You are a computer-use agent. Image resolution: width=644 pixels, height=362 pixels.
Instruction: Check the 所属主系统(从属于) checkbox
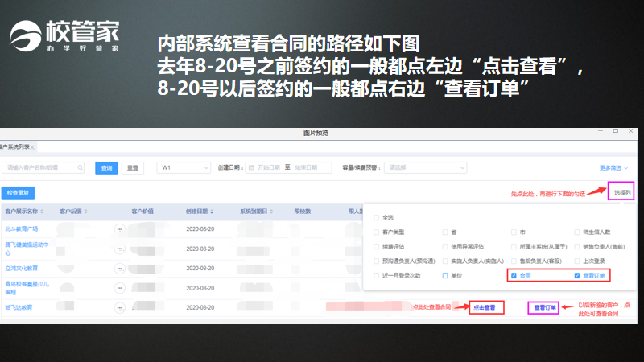(x=514, y=247)
